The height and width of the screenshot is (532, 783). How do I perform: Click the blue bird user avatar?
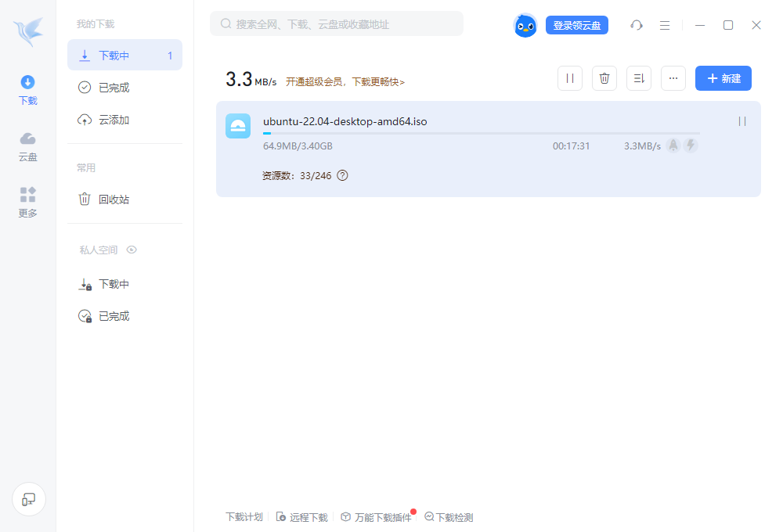pos(525,25)
